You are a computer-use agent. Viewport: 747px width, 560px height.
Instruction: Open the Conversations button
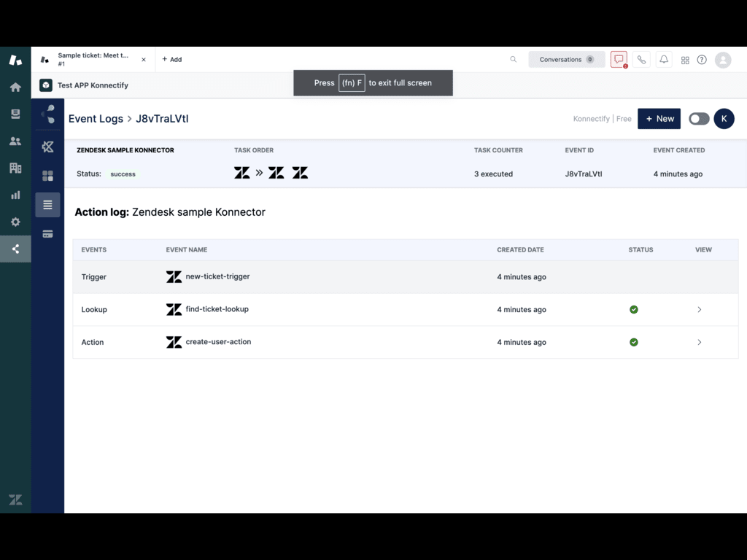pos(566,60)
